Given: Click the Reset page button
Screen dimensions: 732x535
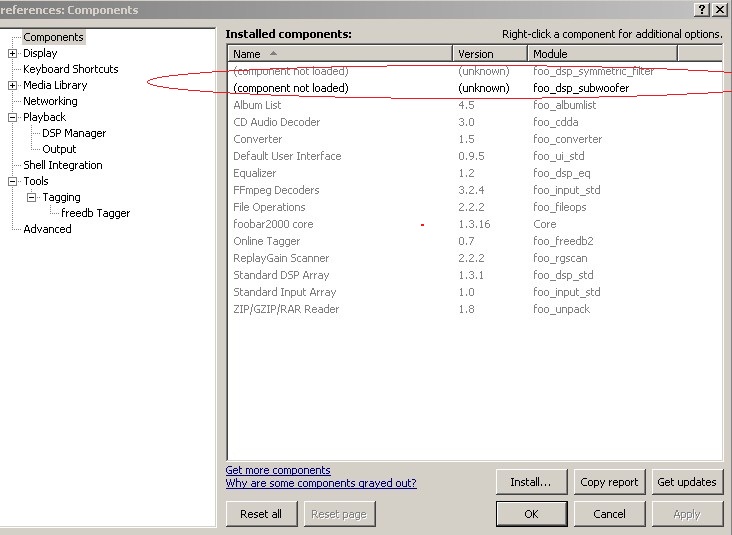Looking at the screenshot, I should pyautogui.click(x=339, y=514).
